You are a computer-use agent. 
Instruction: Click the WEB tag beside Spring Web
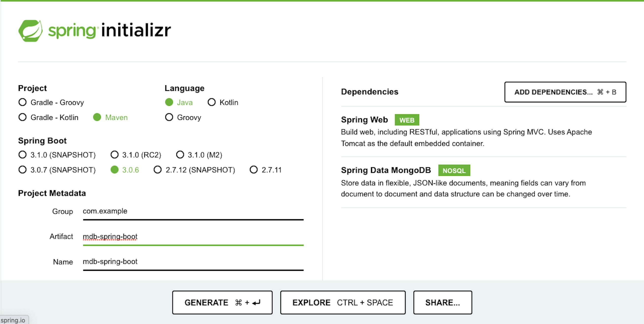[x=406, y=120]
